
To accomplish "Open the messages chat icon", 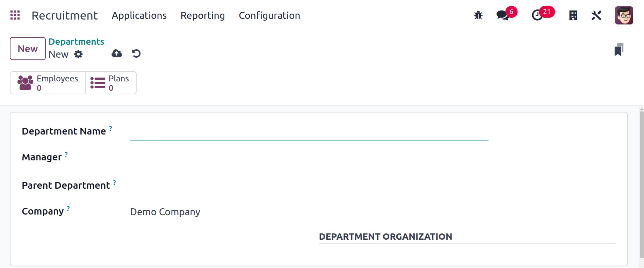I will point(503,15).
